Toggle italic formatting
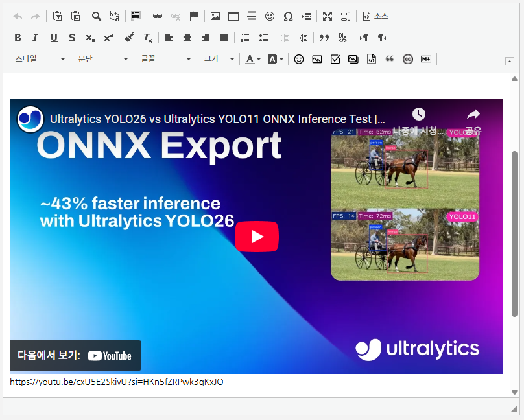 coord(35,38)
